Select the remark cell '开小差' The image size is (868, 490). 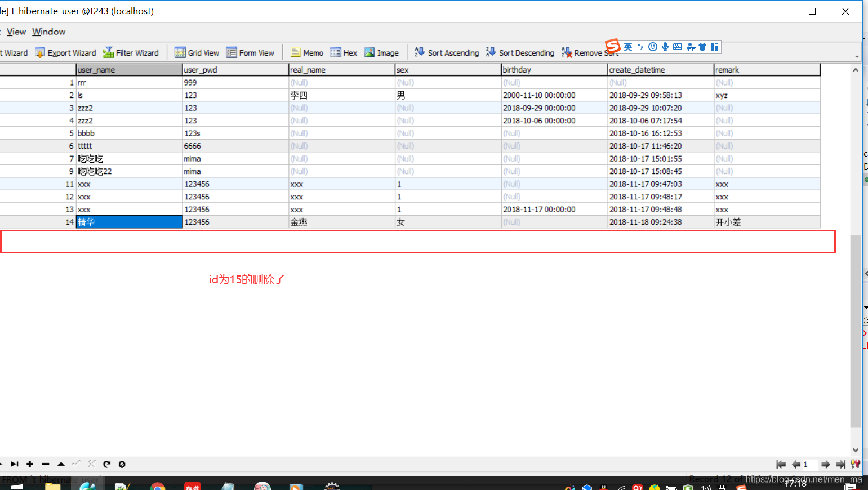click(x=767, y=222)
